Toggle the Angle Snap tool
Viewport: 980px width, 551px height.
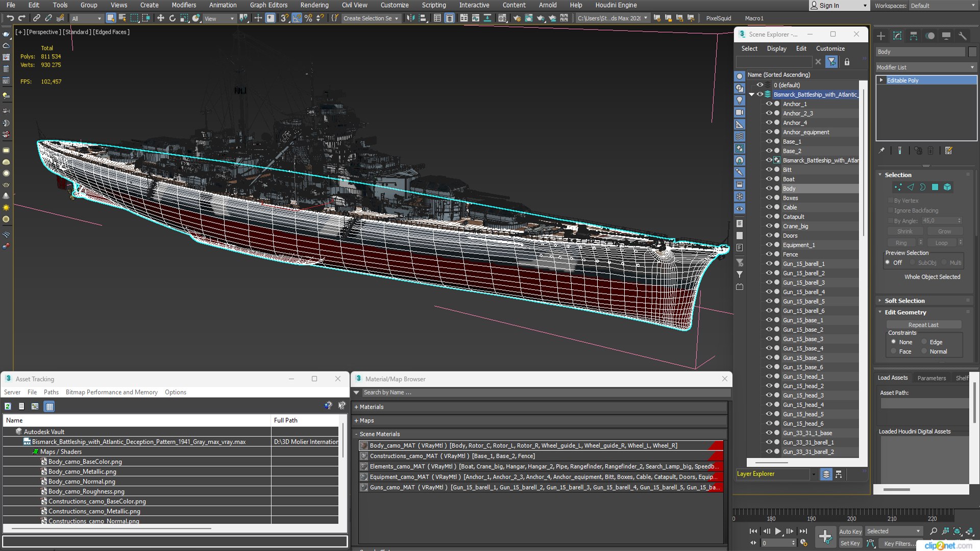click(x=297, y=18)
